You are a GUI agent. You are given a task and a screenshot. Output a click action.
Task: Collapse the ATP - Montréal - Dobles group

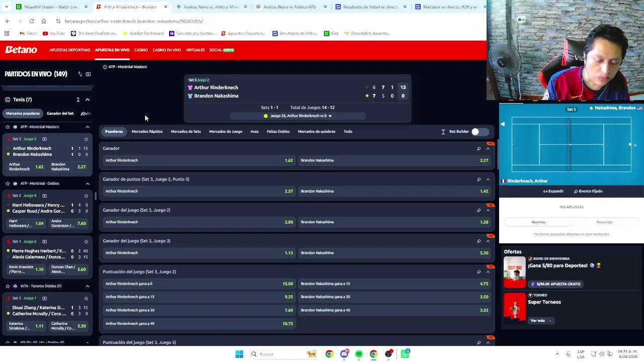coord(88,184)
